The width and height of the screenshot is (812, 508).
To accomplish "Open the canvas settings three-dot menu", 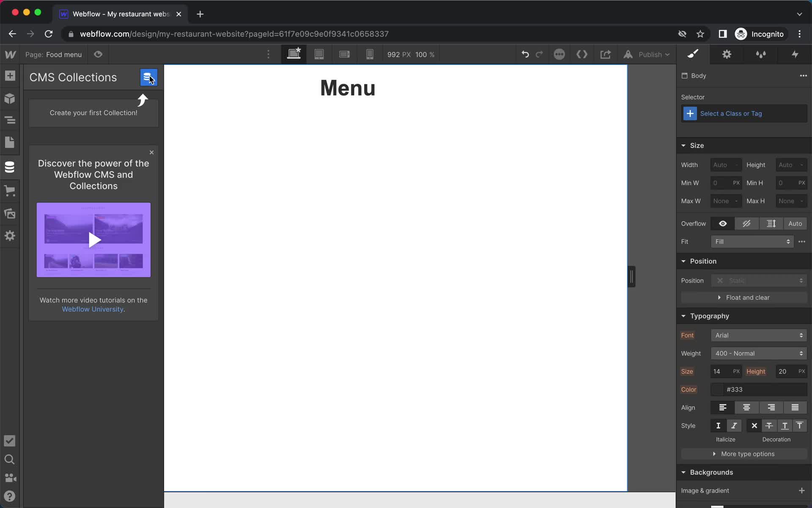I will coord(268,54).
